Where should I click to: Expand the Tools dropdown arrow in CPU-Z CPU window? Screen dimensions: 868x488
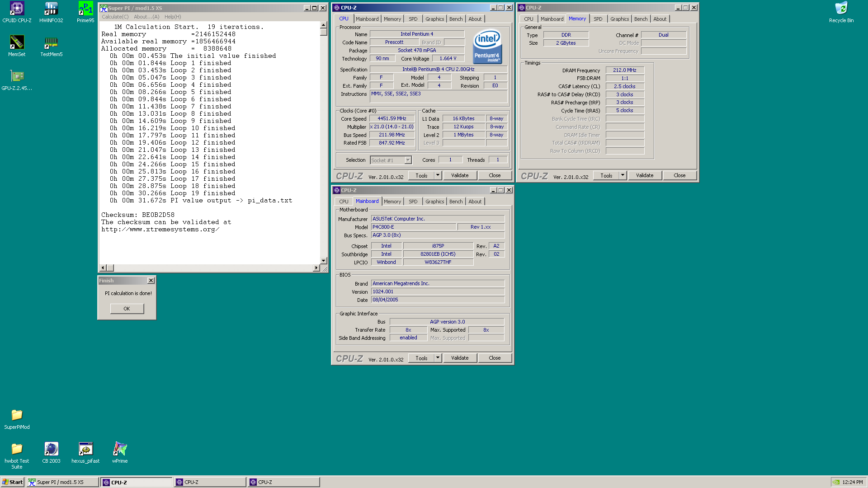[x=438, y=175]
